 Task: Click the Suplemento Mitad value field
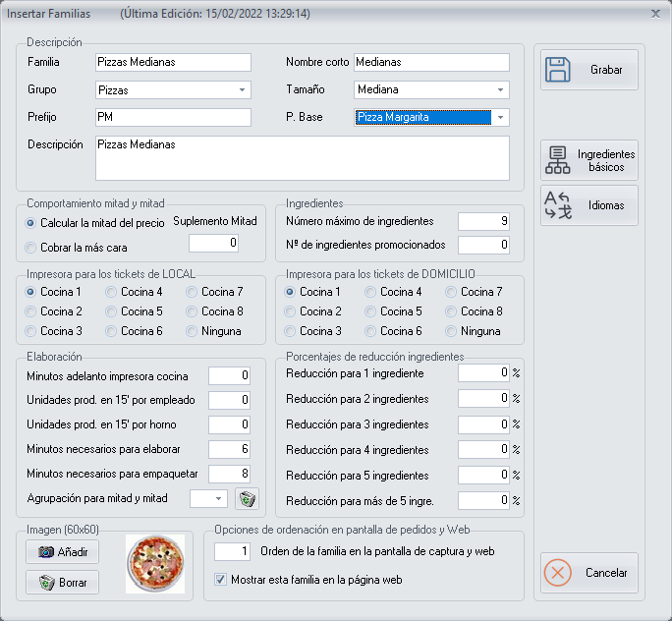213,243
